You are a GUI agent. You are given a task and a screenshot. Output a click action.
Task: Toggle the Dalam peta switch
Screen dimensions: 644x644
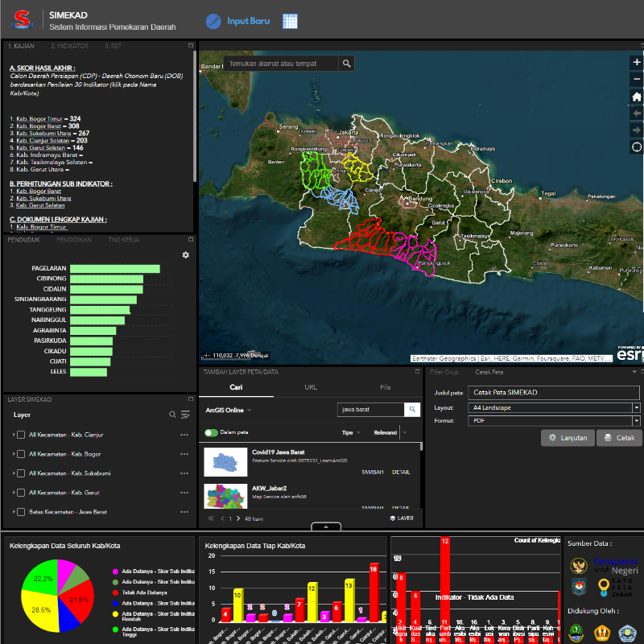(212, 432)
